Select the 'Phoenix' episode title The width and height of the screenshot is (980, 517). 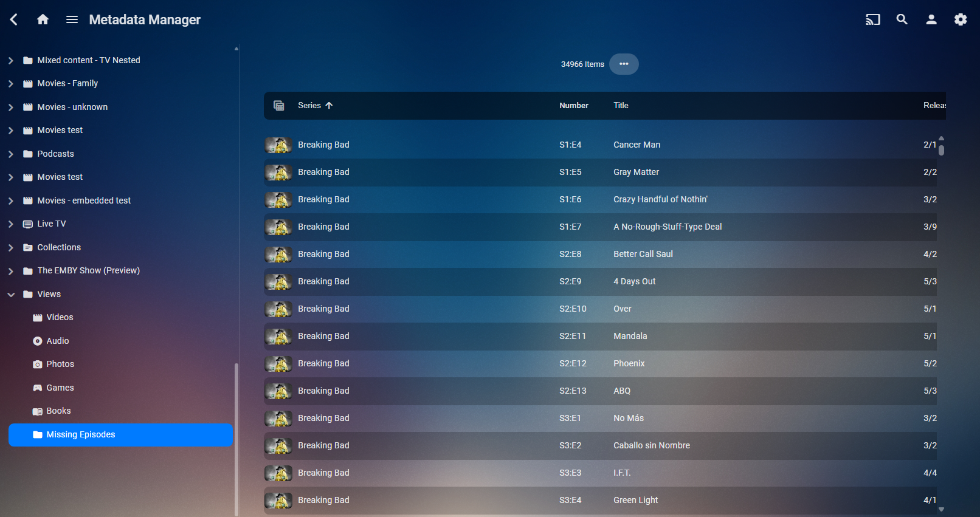[629, 363]
